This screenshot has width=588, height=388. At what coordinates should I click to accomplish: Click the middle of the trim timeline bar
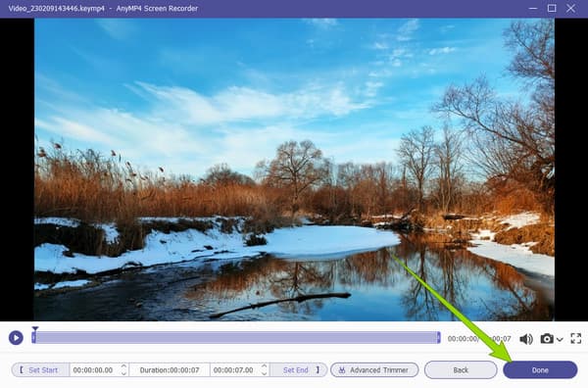click(236, 337)
